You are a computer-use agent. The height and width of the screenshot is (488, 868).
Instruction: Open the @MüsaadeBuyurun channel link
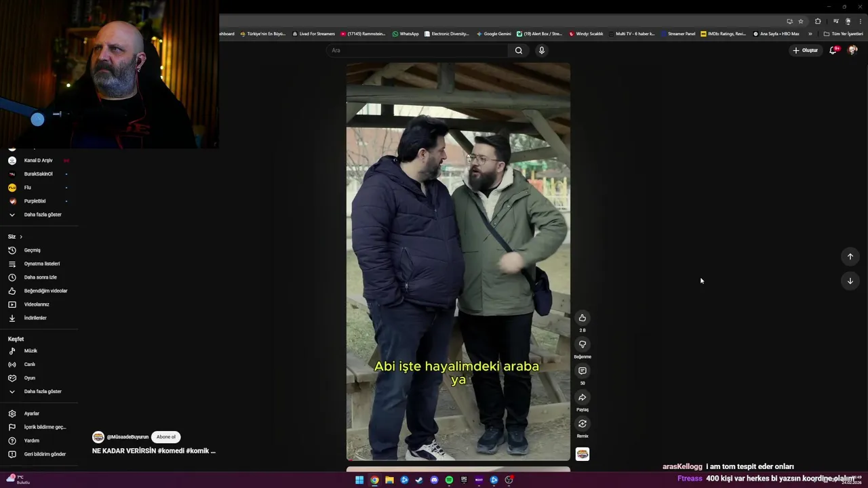(x=127, y=437)
